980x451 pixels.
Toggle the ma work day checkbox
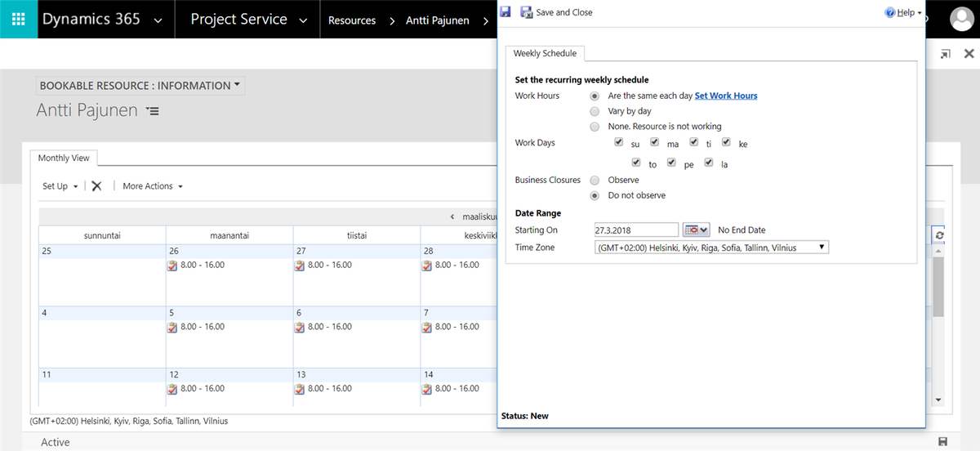[655, 142]
